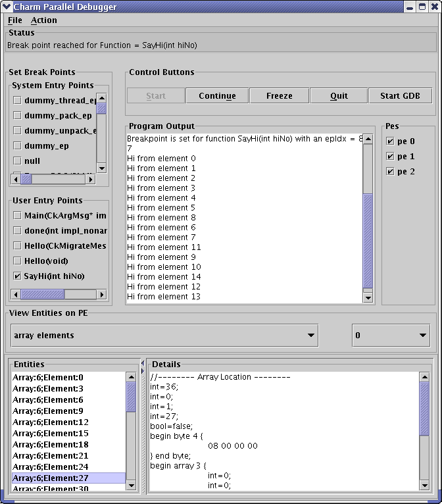Enable breakpoint on done(int impl_nonar
This screenshot has height=504, width=442.
coord(17,230)
